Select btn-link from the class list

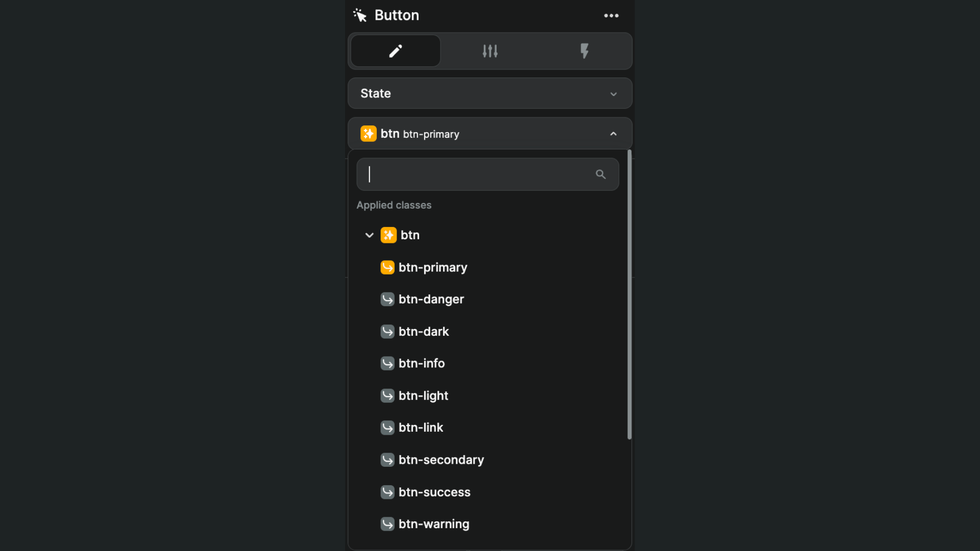pos(421,428)
